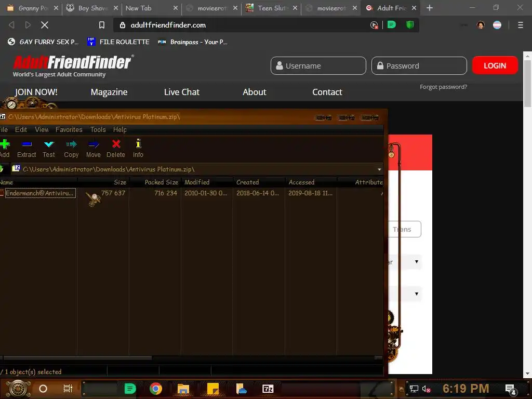
Task: Open the View menu in 7-Zip
Action: [x=42, y=129]
